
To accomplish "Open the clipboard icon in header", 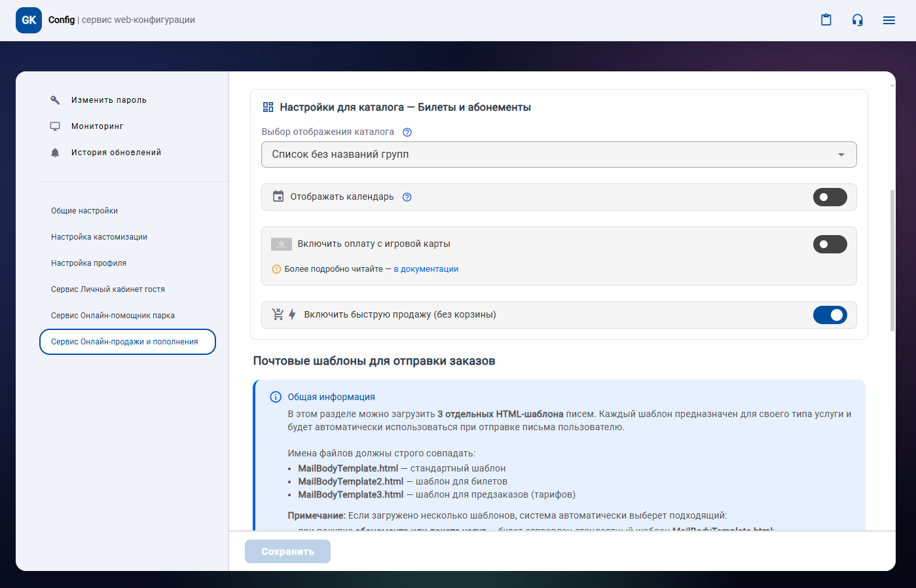I will pyautogui.click(x=826, y=20).
